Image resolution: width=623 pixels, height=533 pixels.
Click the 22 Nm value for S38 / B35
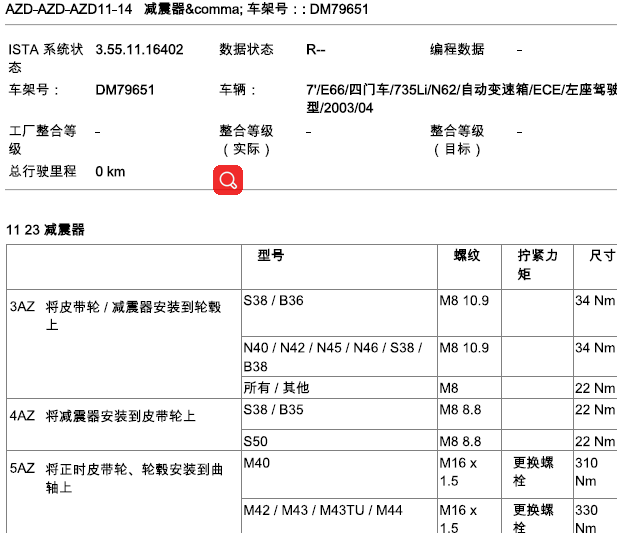[x=595, y=409]
